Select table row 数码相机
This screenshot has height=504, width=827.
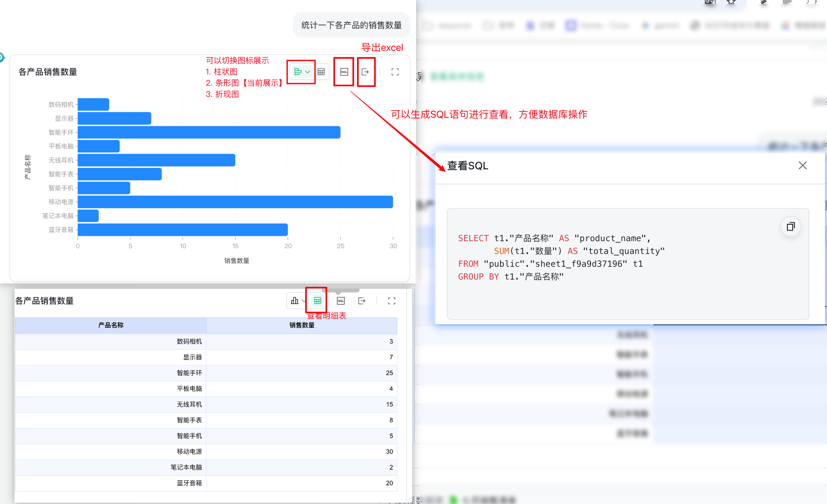206,342
